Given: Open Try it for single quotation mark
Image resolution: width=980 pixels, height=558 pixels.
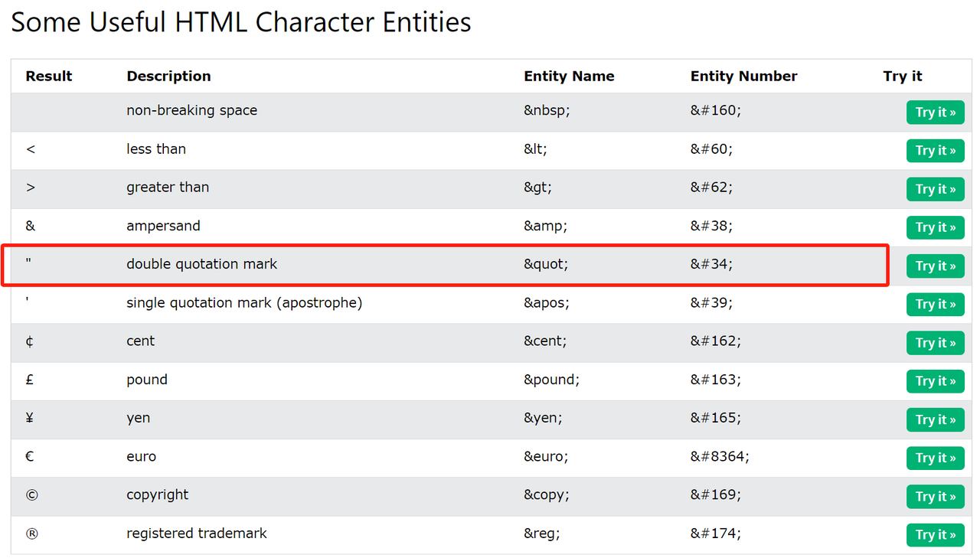Looking at the screenshot, I should click(935, 305).
